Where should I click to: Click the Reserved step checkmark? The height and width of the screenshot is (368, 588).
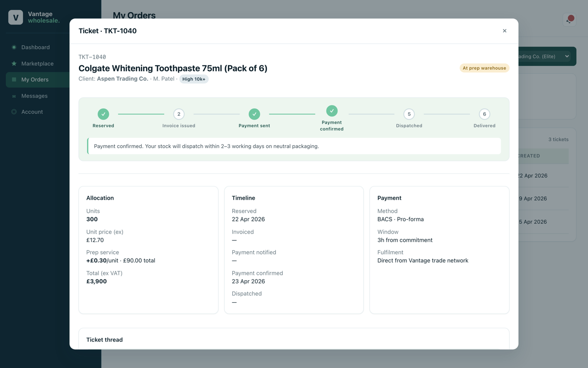click(103, 114)
